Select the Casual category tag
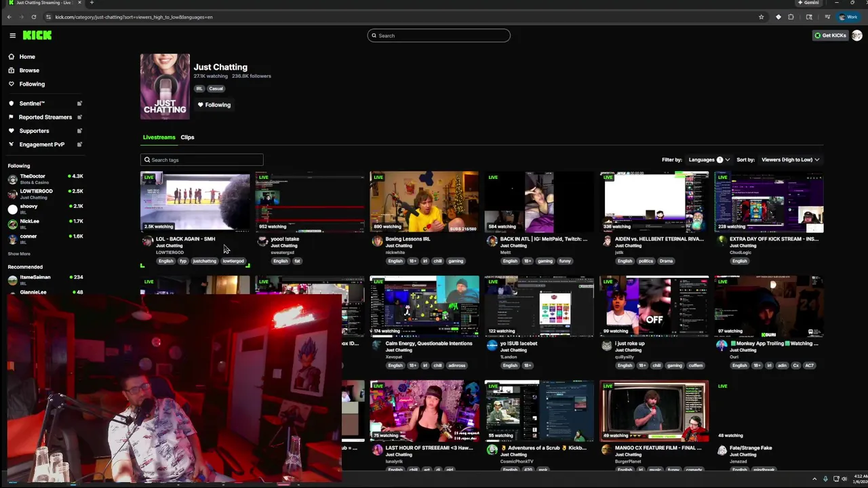868x488 pixels. pos(216,89)
